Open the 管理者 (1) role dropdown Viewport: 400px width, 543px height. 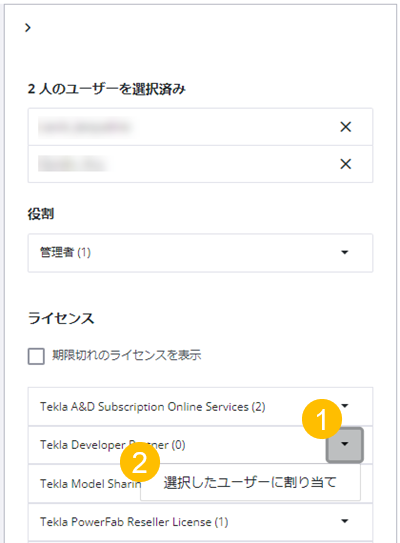pos(200,253)
